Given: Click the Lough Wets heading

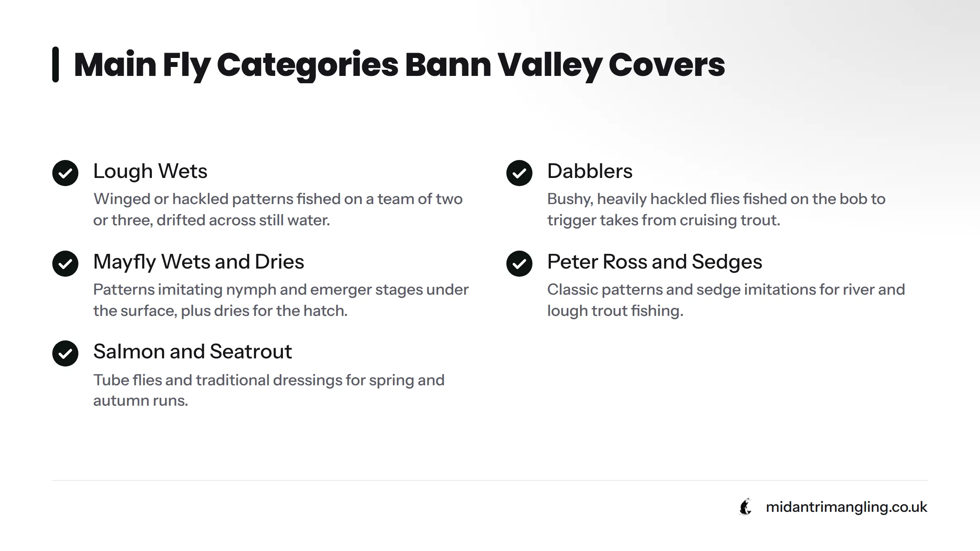Looking at the screenshot, I should pos(150,171).
